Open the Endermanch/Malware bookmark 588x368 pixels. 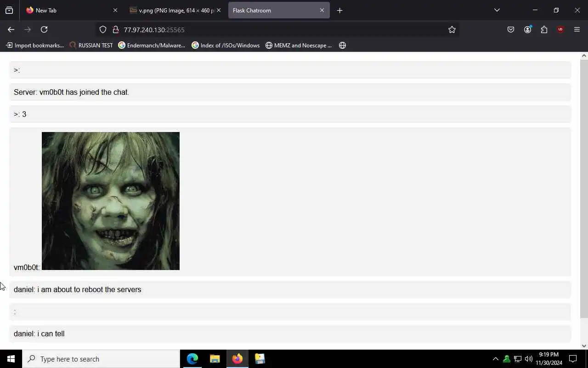152,45
